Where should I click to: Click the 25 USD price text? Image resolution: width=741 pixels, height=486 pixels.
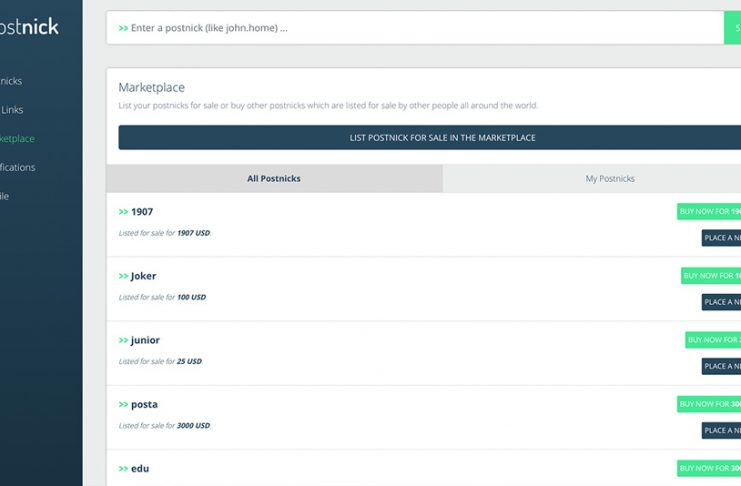pyautogui.click(x=189, y=362)
